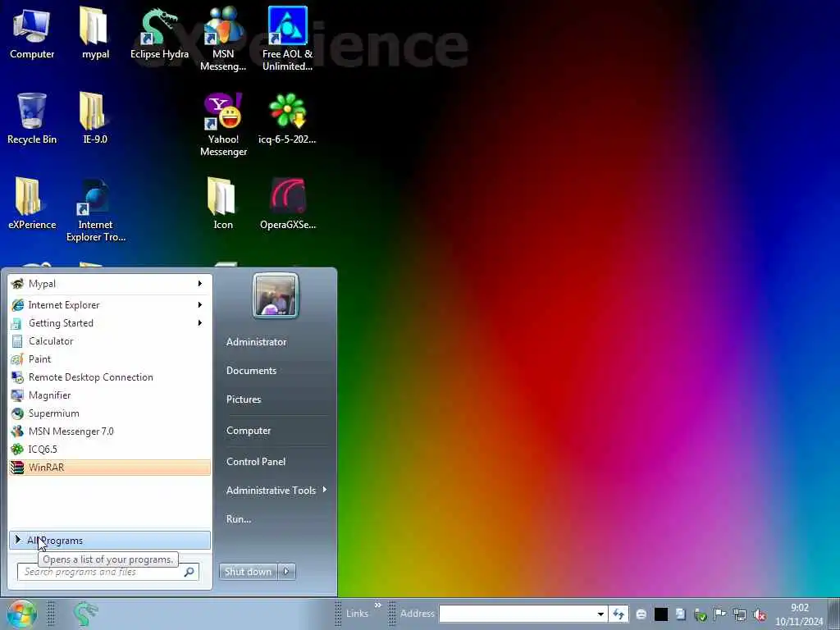The width and height of the screenshot is (840, 630).
Task: Open the Address bar dropdown arrow
Action: point(600,614)
